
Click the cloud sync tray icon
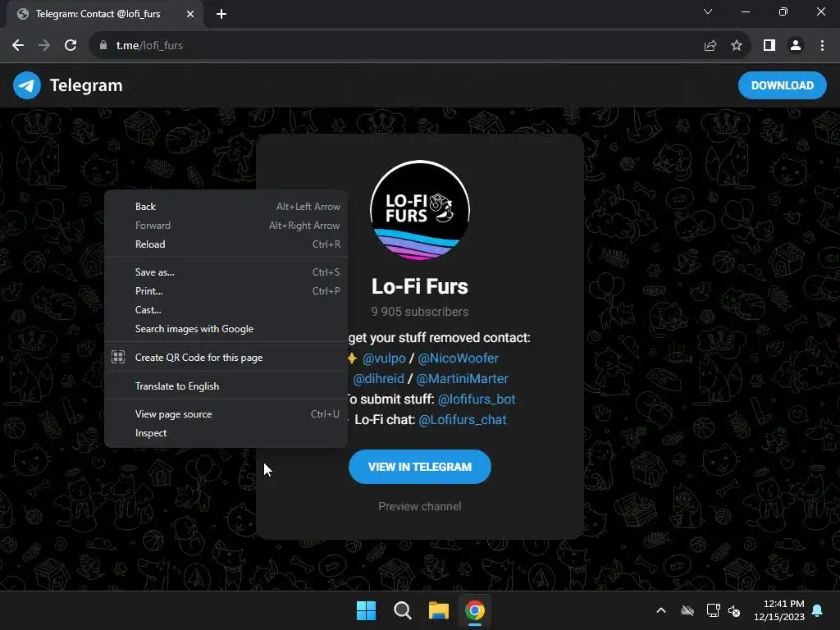[x=687, y=610]
